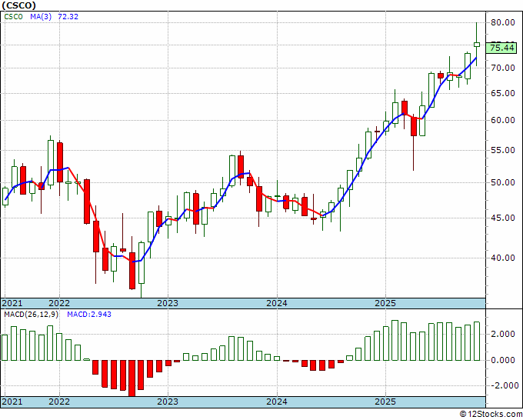Click the last green MACD histogram bar
The height and width of the screenshot is (420, 523).
(x=477, y=342)
